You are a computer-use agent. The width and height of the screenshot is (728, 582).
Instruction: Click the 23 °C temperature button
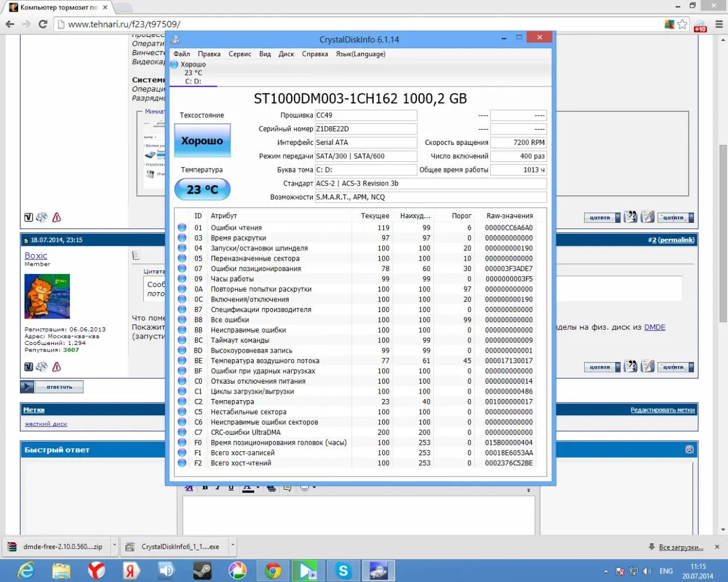click(x=202, y=189)
